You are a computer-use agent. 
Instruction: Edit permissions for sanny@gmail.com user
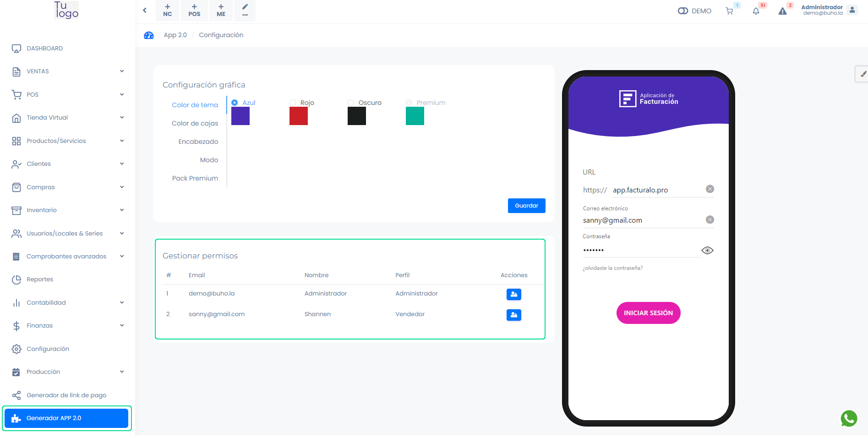point(513,315)
